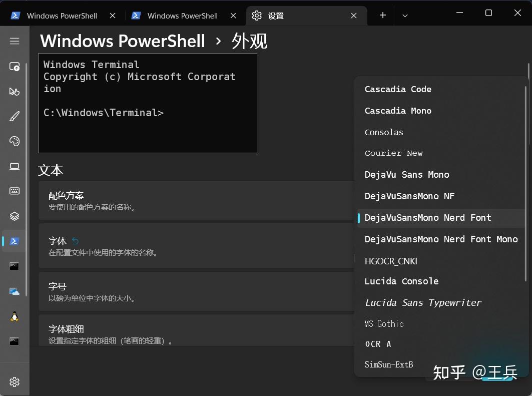Click the 配色方案 setting row
The image size is (532, 396).
click(x=197, y=200)
